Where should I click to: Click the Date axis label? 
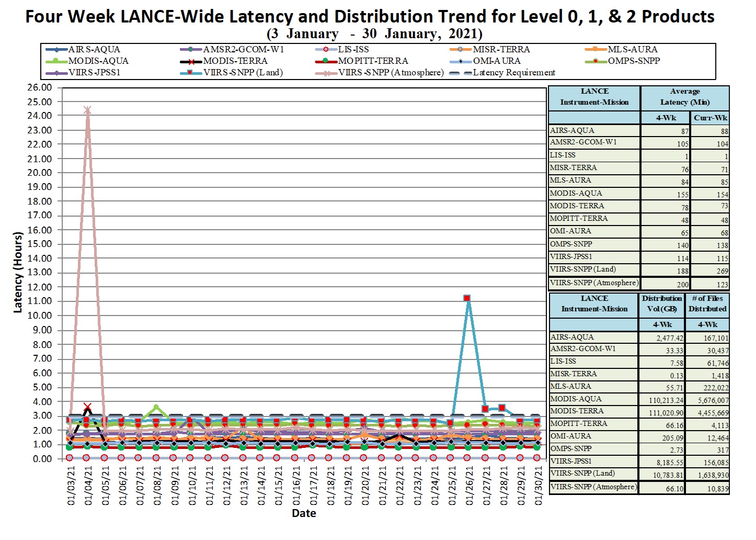pos(304,513)
